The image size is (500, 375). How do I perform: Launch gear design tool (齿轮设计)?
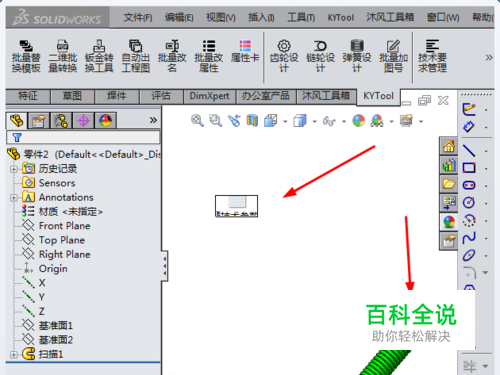[x=284, y=56]
